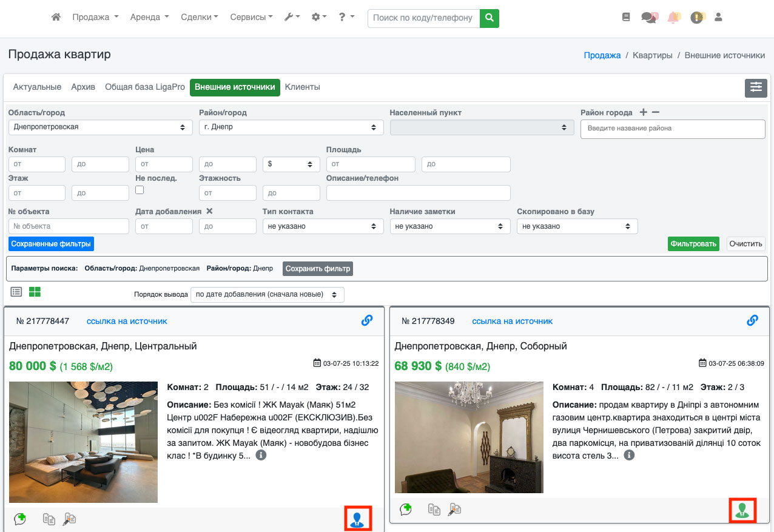This screenshot has width=774, height=532.
Task: Open the Тип контакта dropdown
Action: click(x=323, y=226)
